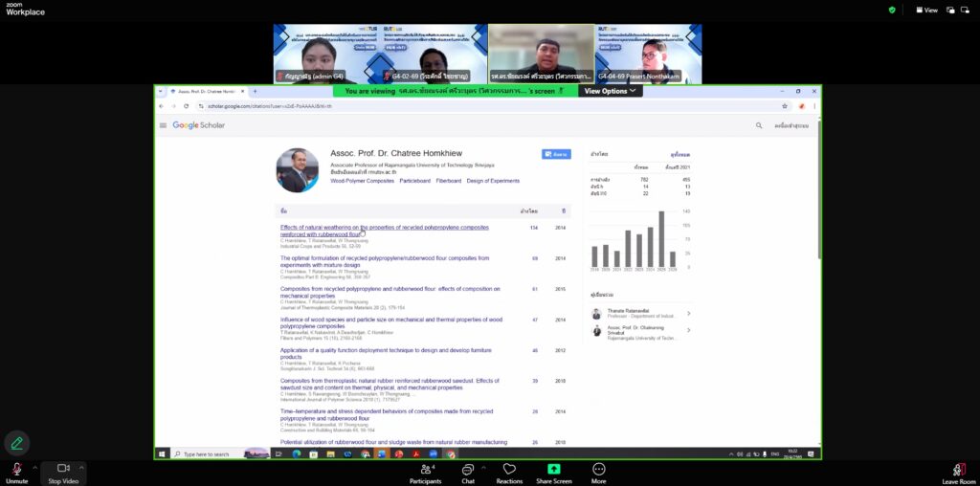This screenshot has width=980, height=486.
Task: Stop the video camera
Action: [x=63, y=470]
